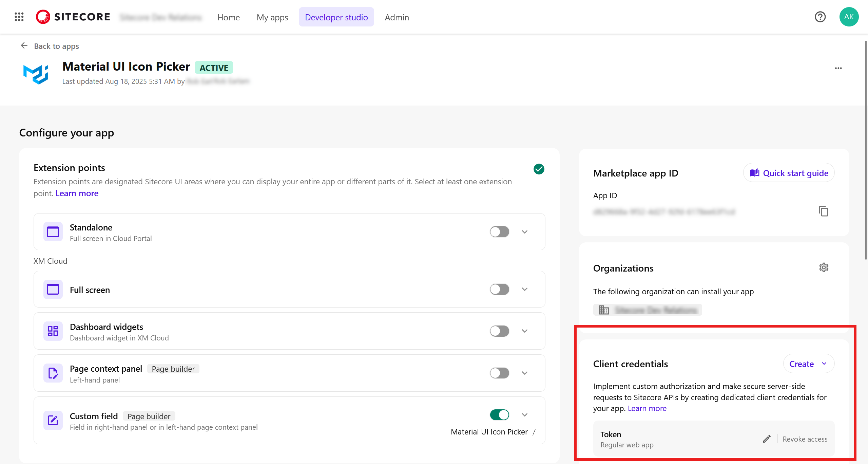Enable the Dashboard widgets toggle
Image resolution: width=868 pixels, height=464 pixels.
point(499,331)
